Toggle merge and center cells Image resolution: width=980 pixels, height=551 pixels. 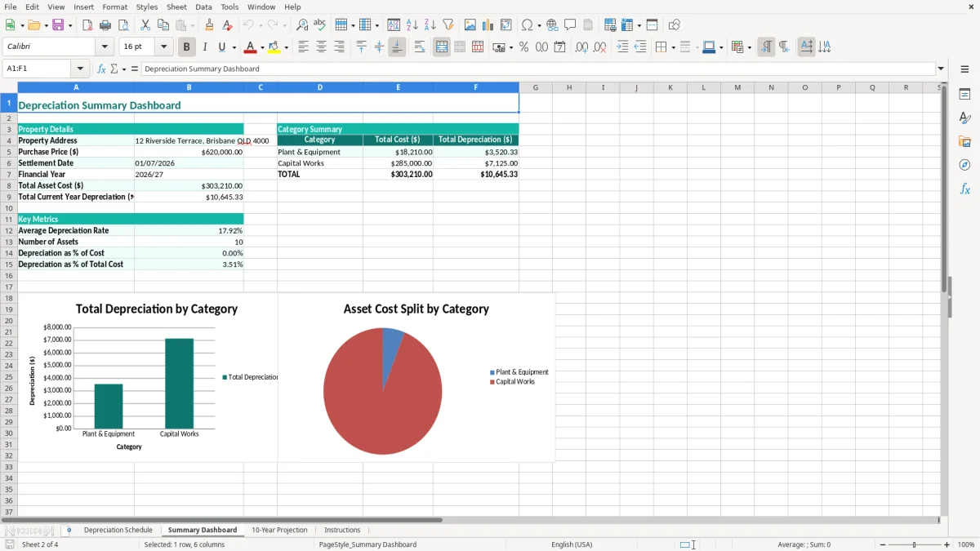click(442, 47)
